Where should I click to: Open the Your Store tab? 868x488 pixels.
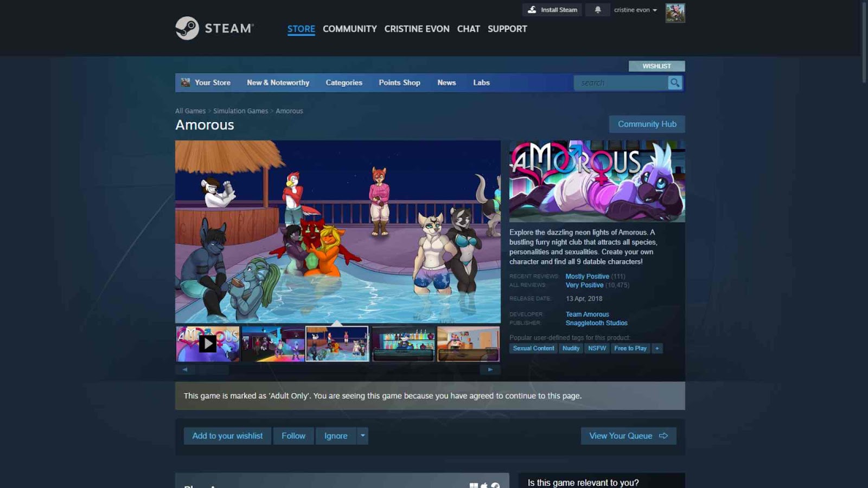pyautogui.click(x=213, y=82)
